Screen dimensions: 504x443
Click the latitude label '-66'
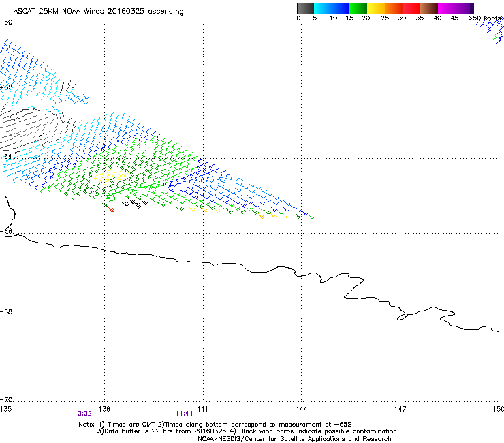[6, 231]
